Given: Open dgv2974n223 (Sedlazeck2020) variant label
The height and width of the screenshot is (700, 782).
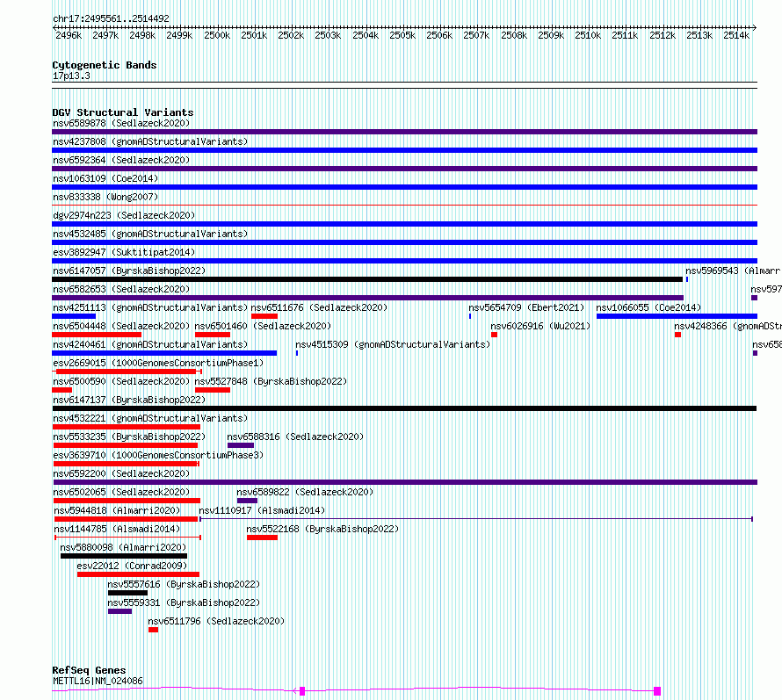Looking at the screenshot, I should tap(124, 215).
